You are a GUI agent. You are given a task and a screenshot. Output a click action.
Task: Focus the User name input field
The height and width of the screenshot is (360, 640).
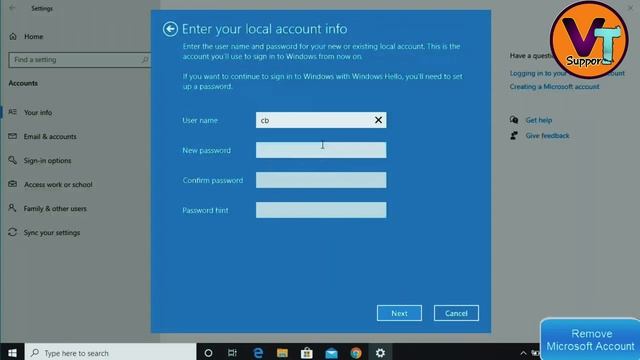[x=321, y=120]
